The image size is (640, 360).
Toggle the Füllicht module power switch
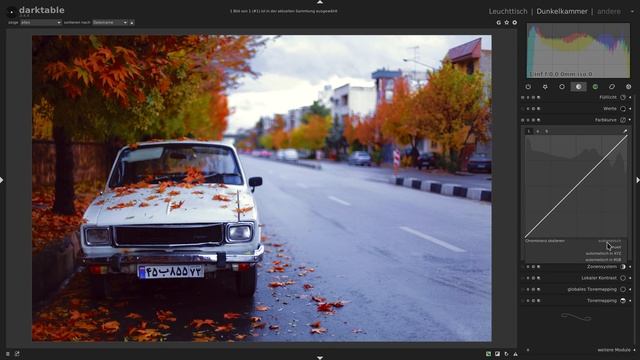click(x=523, y=98)
